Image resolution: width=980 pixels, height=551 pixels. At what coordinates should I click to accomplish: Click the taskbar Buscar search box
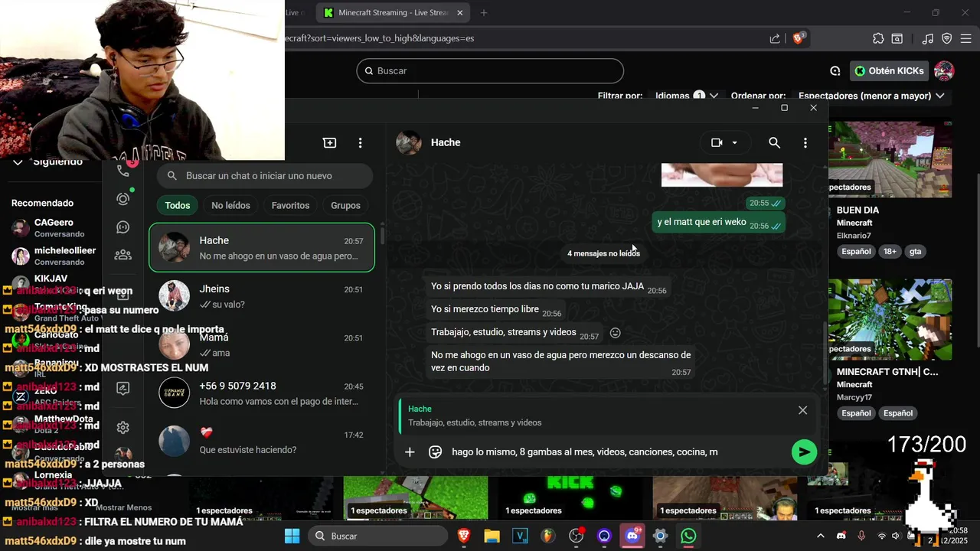[x=378, y=536]
